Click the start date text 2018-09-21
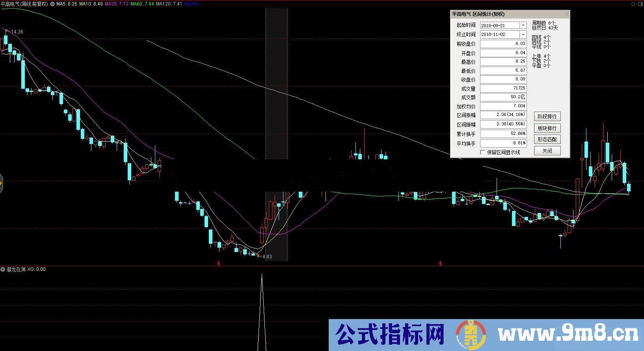The width and height of the screenshot is (644, 351). 493,25
